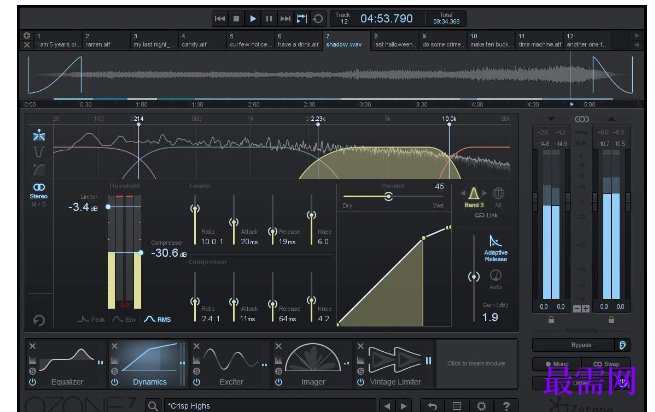Select the crossover band view icon
The image size is (655, 412).
pos(39,135)
